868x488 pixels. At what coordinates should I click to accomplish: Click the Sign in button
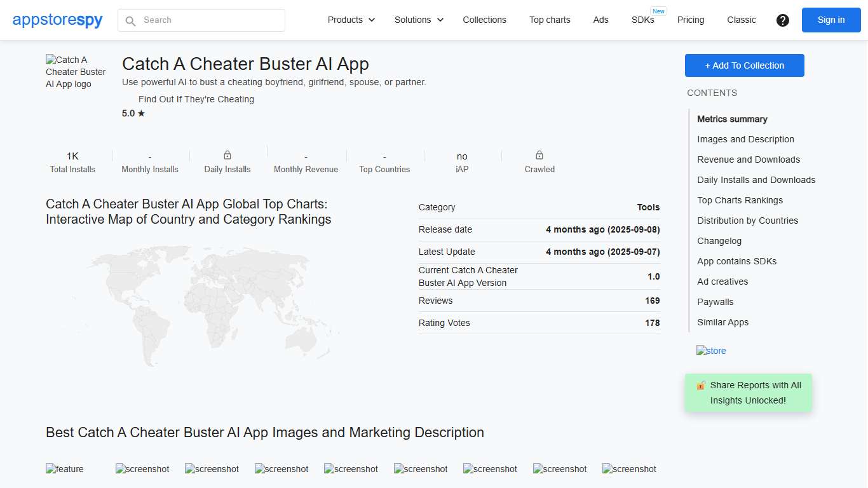pos(831,20)
